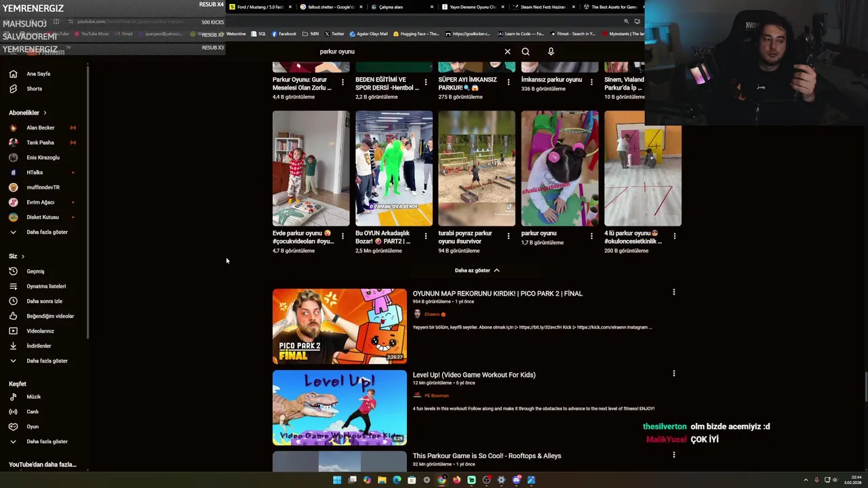
Task: Open options for Bu OYUN Arkadaşlık Bozar short
Action: 425,236
